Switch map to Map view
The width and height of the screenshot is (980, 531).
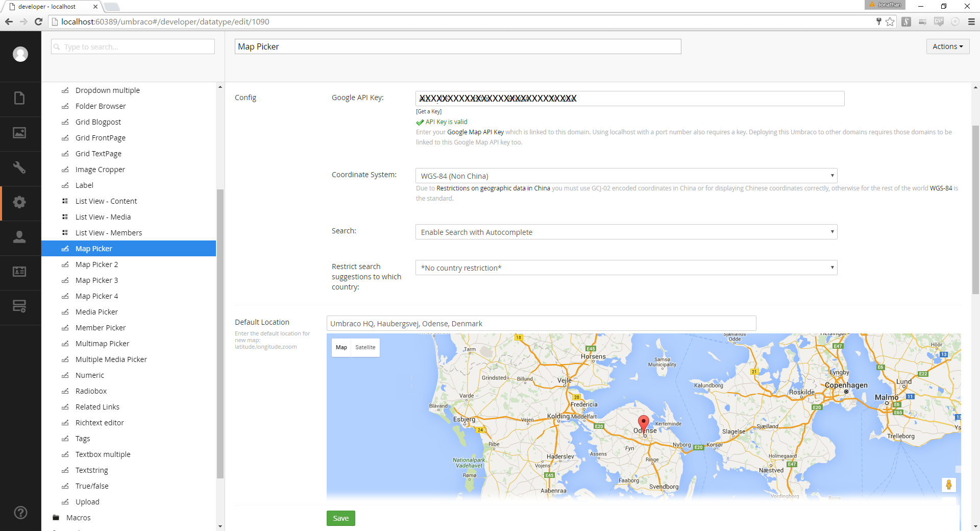click(x=341, y=347)
